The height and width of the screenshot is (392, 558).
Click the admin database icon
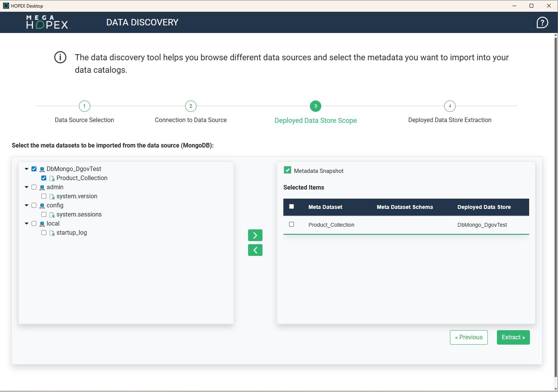[x=42, y=187]
